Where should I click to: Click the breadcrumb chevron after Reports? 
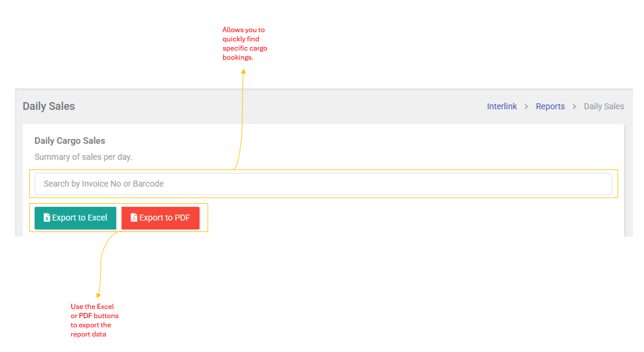pyautogui.click(x=574, y=107)
